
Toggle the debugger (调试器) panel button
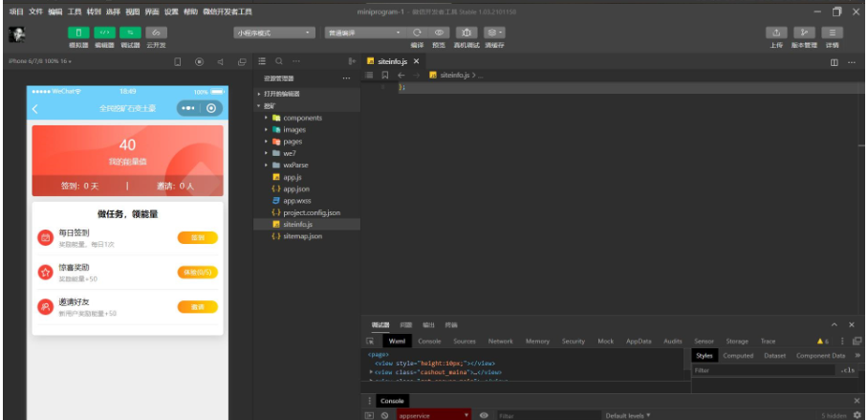coord(130,33)
